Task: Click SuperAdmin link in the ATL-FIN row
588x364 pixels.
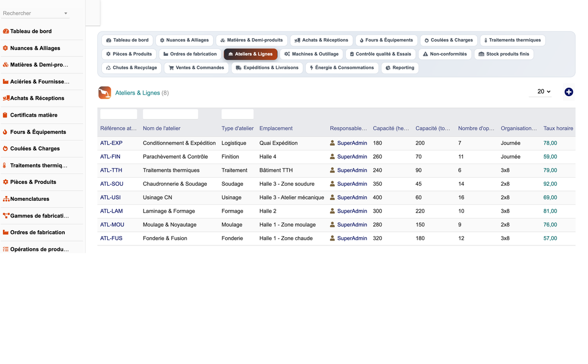Action: (352, 157)
